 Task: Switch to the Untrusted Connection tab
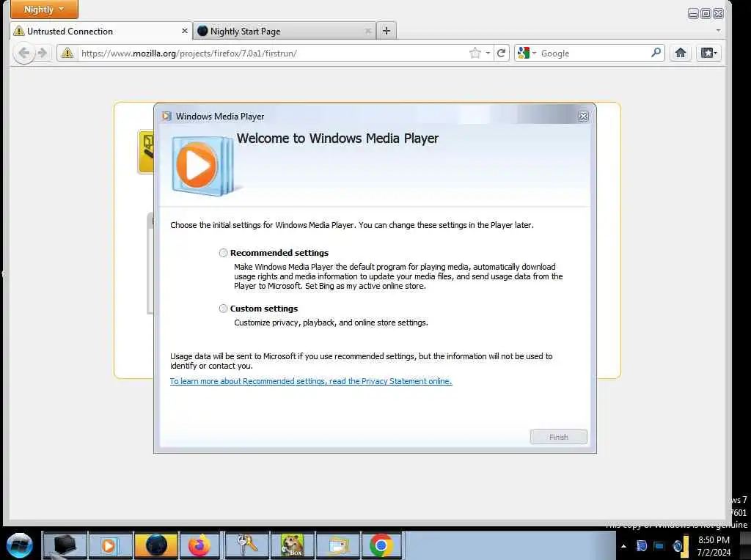[100, 31]
